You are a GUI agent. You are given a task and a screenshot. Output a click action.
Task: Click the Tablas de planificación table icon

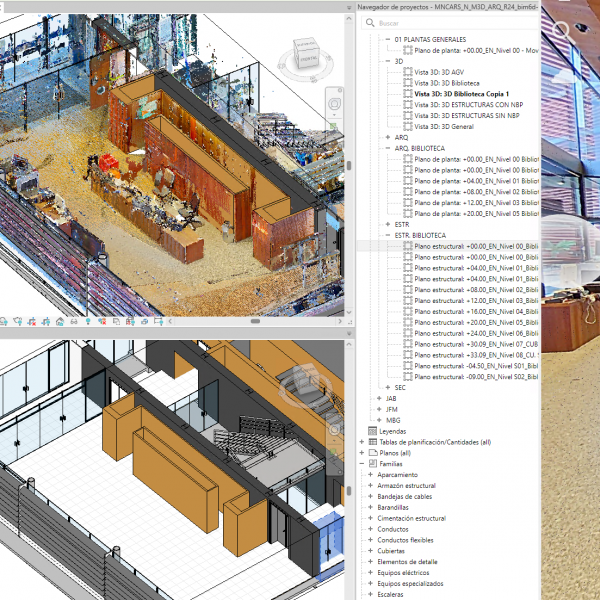click(x=372, y=442)
